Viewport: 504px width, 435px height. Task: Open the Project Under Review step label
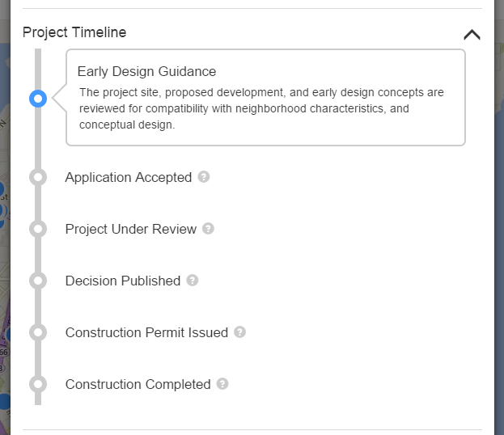point(131,229)
